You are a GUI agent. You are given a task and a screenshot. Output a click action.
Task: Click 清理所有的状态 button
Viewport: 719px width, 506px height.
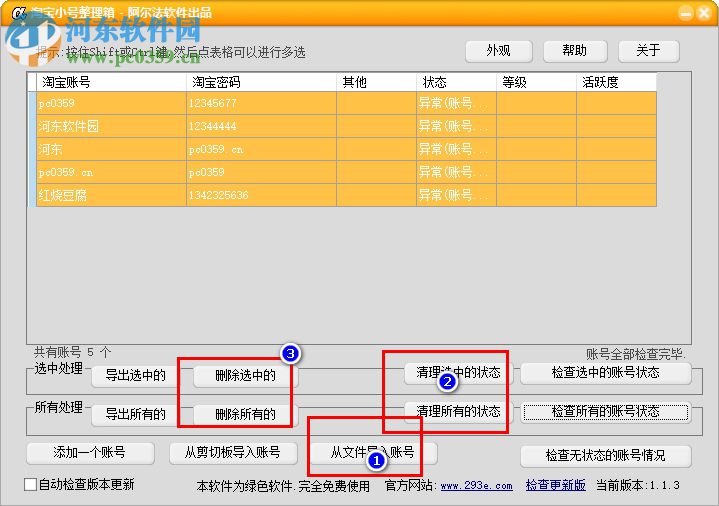click(x=458, y=411)
